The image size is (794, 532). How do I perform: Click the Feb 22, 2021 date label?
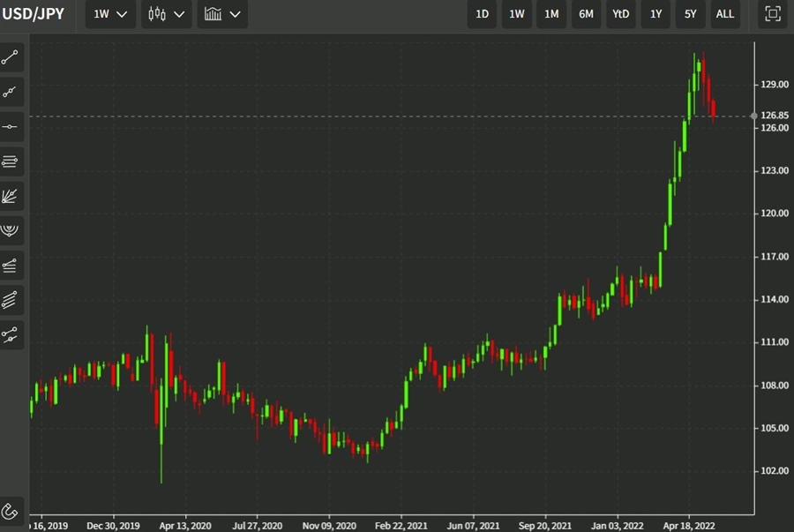(401, 526)
